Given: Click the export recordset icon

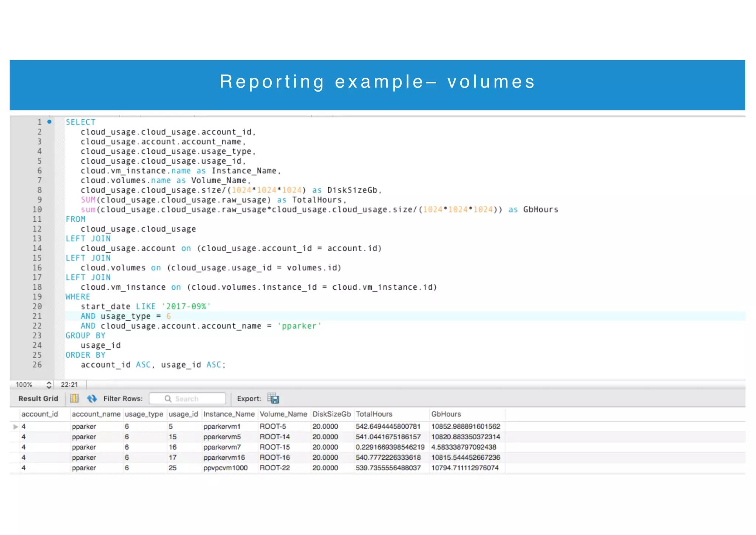Looking at the screenshot, I should pyautogui.click(x=273, y=398).
